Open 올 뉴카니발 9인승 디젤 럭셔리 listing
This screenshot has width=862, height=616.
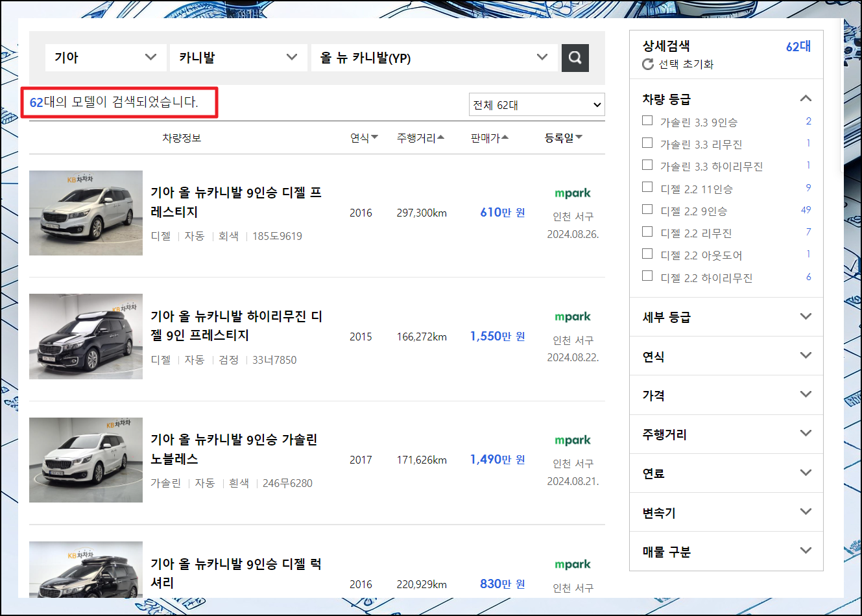(x=236, y=573)
